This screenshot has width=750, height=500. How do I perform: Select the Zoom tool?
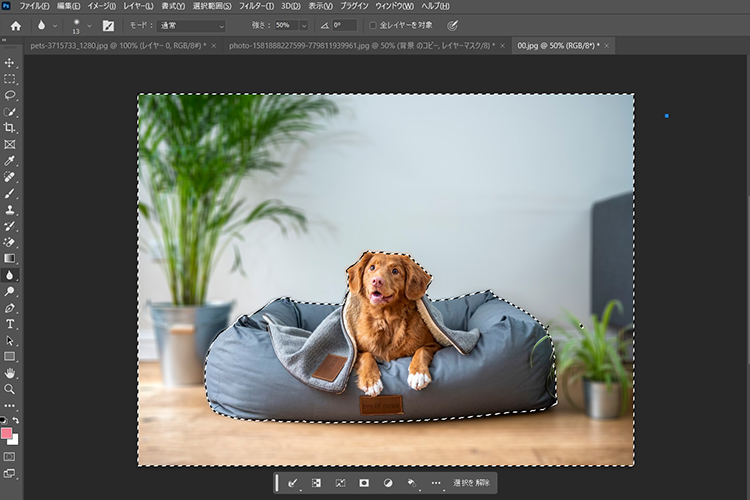click(x=10, y=389)
